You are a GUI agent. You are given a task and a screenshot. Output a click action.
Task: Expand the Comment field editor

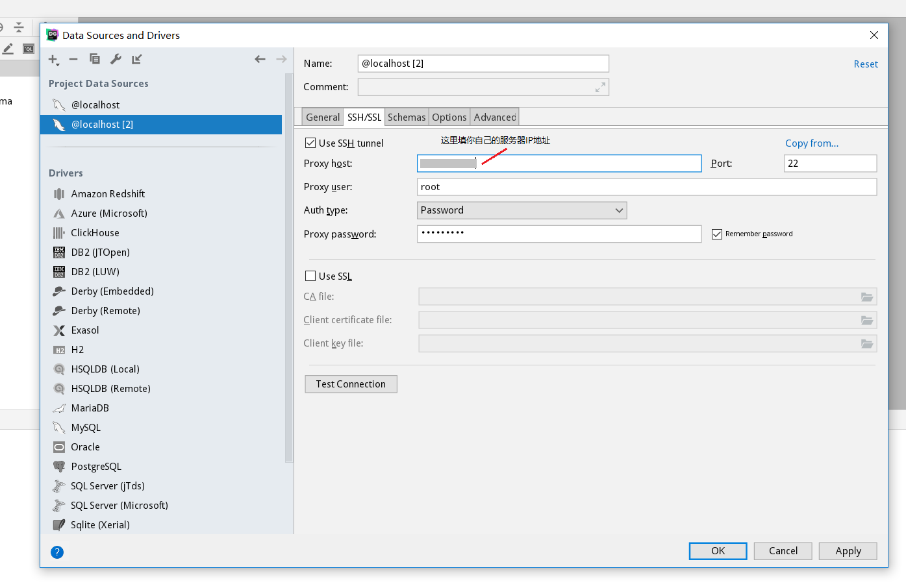pos(600,87)
